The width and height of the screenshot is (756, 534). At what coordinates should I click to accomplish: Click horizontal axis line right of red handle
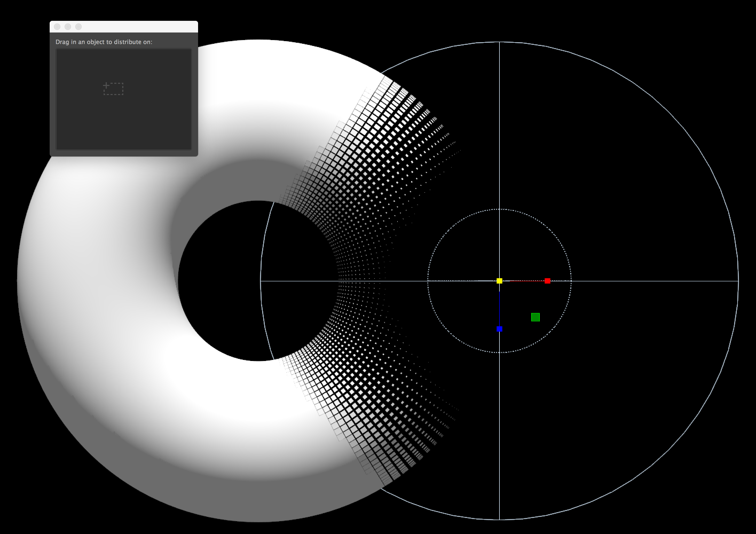(642, 281)
